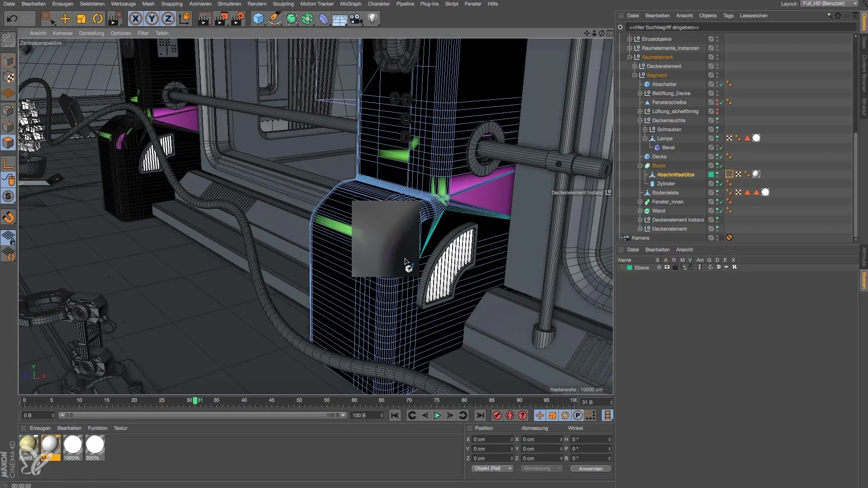Expand the Einzelobjekte group

coord(629,39)
